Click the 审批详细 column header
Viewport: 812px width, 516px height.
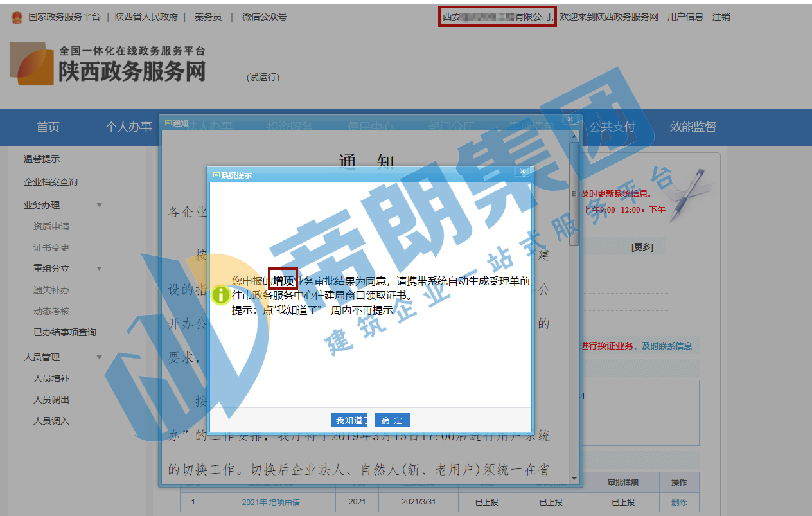pos(623,483)
